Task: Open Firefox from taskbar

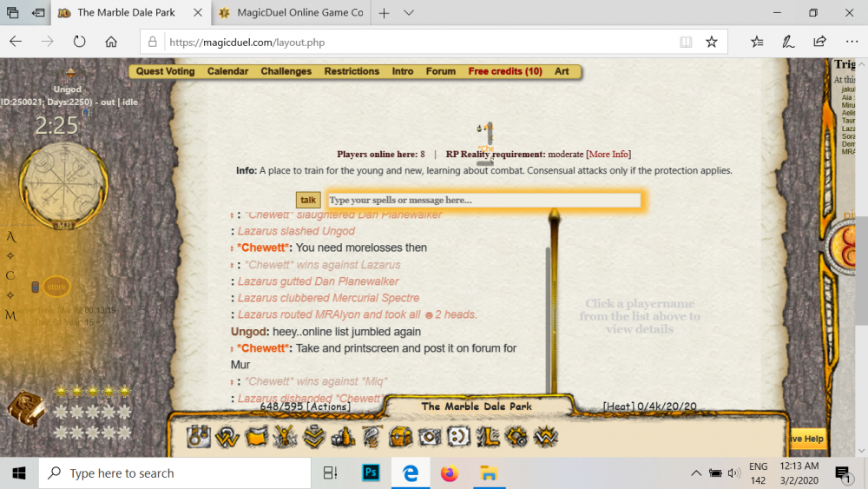Action: (x=450, y=473)
